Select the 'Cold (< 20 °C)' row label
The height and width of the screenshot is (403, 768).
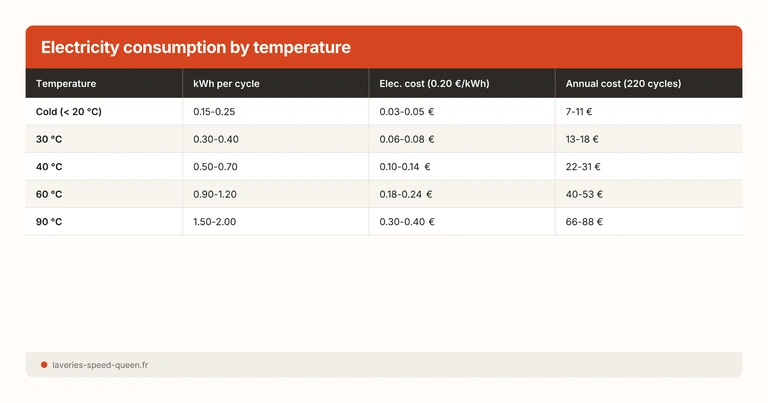[x=69, y=112]
